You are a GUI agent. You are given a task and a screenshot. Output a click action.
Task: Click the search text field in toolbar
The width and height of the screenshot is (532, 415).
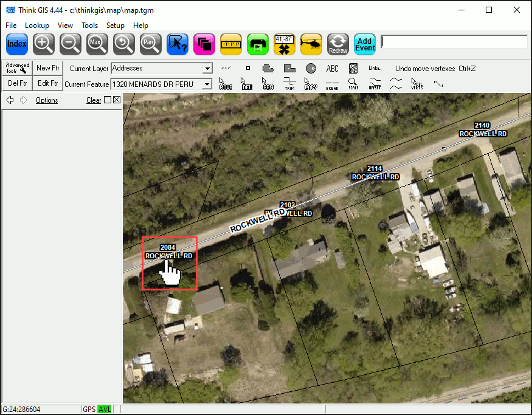pyautogui.click(x=454, y=42)
